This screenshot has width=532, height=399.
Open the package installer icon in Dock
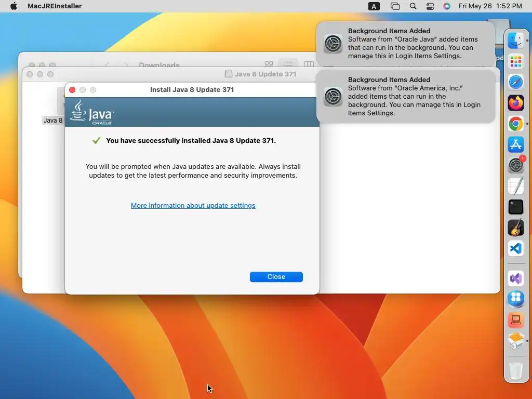point(516,341)
